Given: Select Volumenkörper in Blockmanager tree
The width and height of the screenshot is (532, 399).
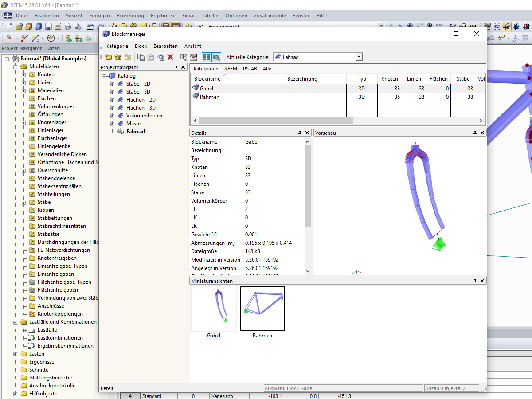Looking at the screenshot, I should [144, 116].
